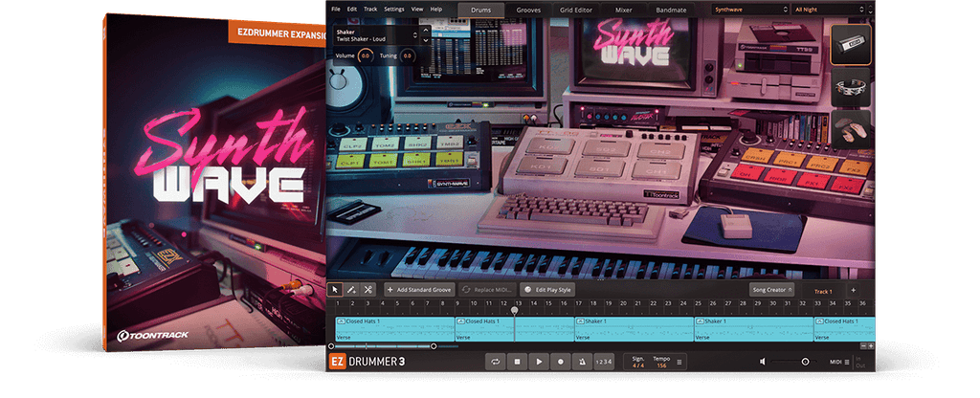Tap the FX2 pad
This screenshot has height=398, width=980.
point(847,187)
